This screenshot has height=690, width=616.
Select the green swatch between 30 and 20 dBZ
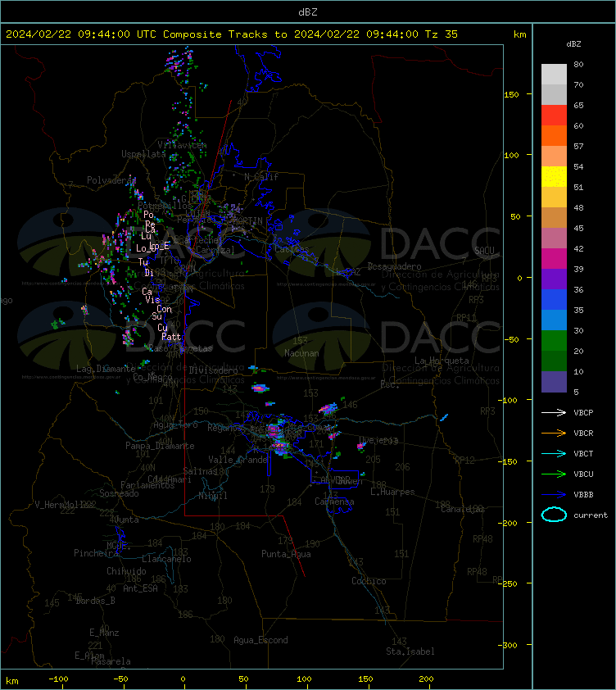point(554,340)
